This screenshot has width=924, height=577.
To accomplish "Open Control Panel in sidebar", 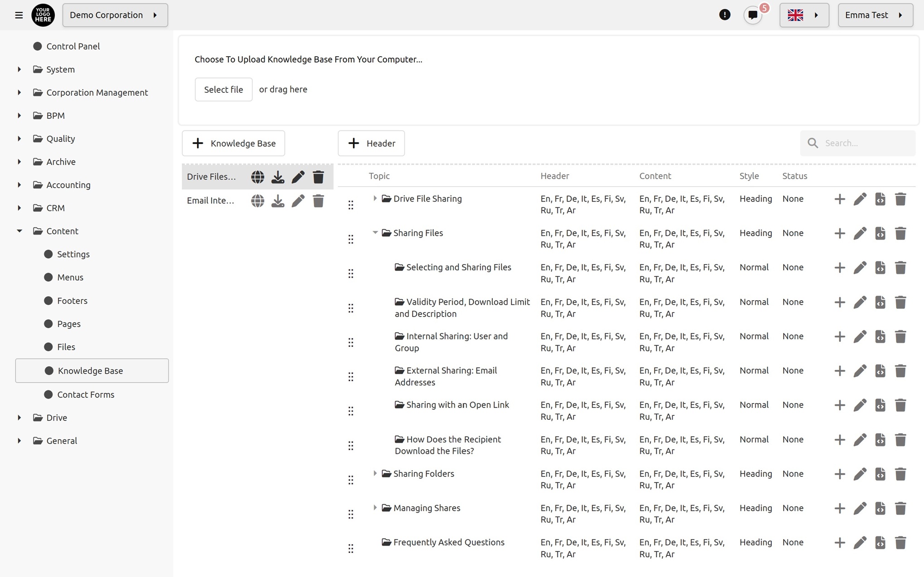I will click(x=67, y=46).
